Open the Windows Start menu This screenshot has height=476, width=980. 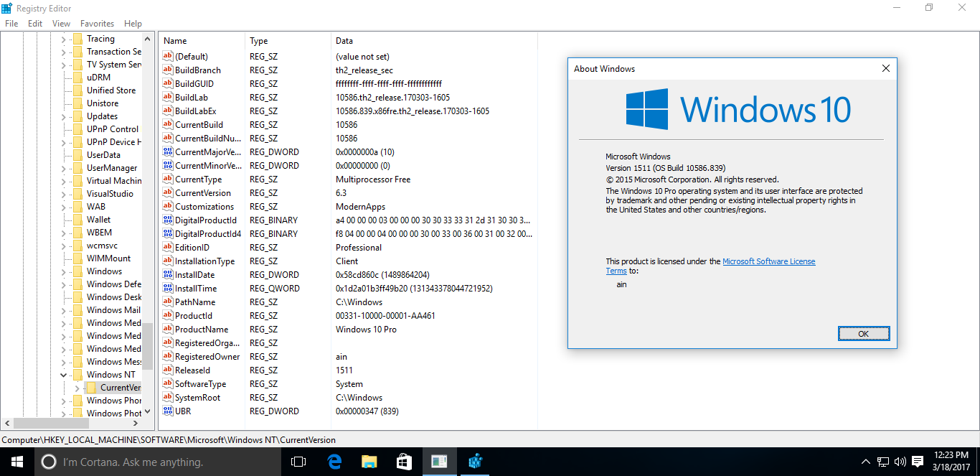coord(17,462)
